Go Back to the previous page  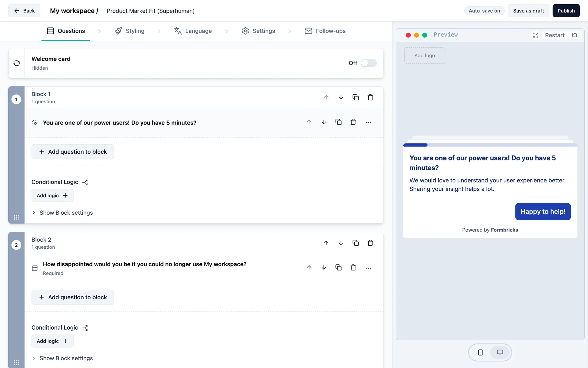pos(24,11)
